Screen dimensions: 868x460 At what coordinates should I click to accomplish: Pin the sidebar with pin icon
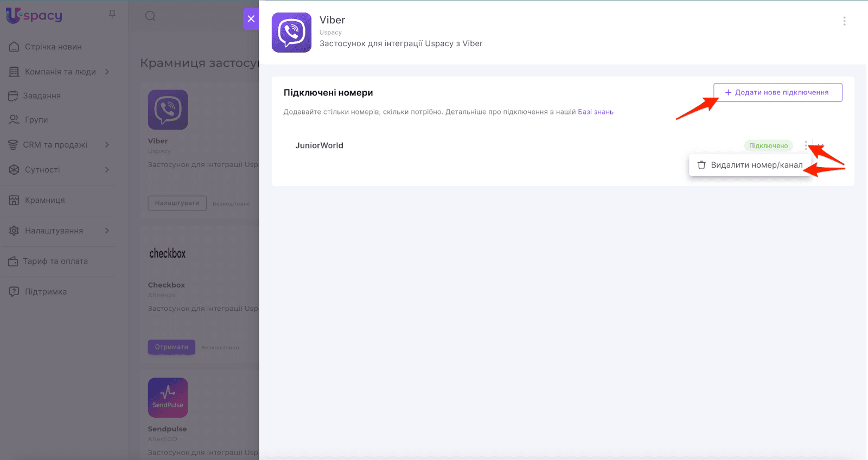pyautogui.click(x=112, y=14)
